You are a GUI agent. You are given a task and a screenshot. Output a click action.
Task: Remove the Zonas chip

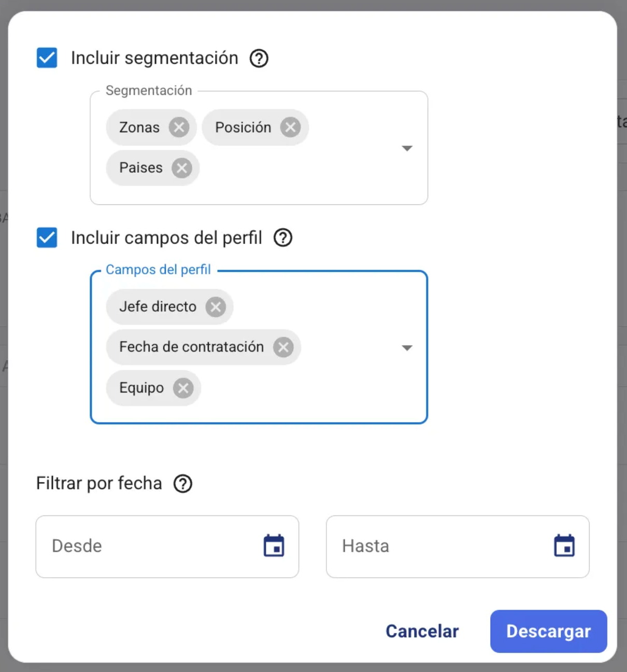tap(179, 127)
